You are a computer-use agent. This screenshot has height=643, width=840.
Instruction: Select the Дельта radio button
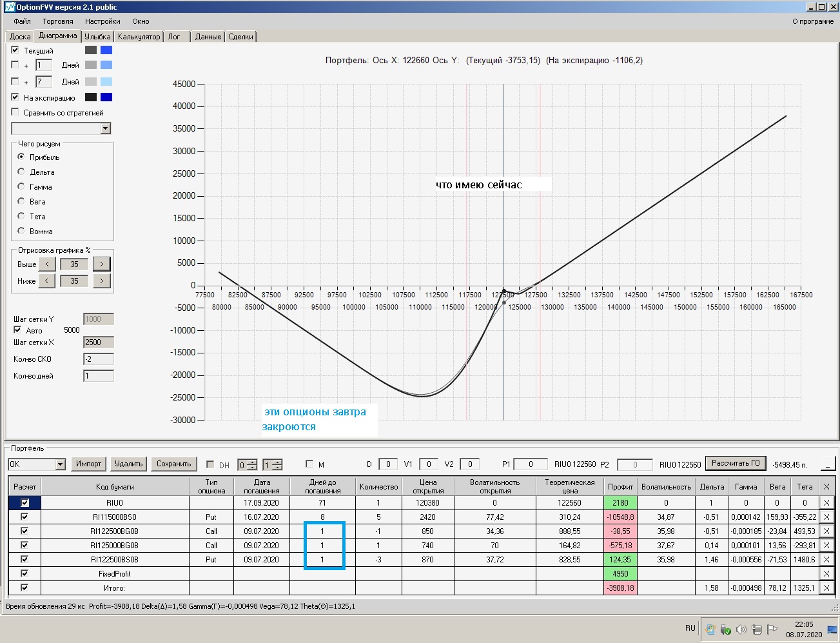click(x=21, y=172)
